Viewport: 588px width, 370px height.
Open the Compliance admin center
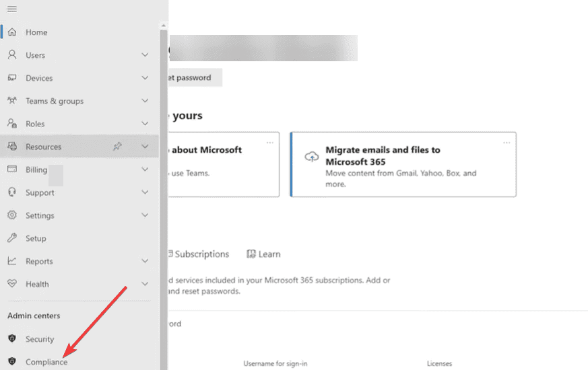(79, 361)
